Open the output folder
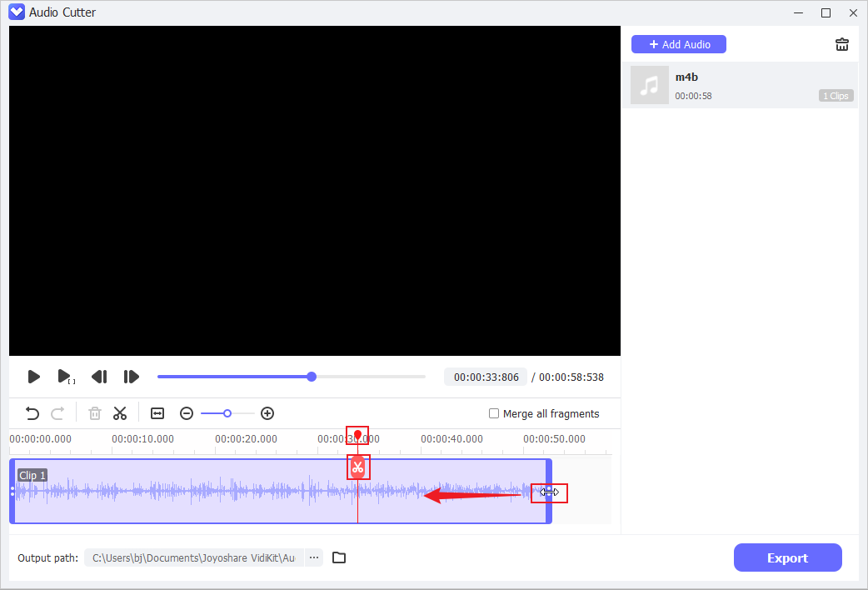Screen dimensions: 868x590 pyautogui.click(x=339, y=557)
